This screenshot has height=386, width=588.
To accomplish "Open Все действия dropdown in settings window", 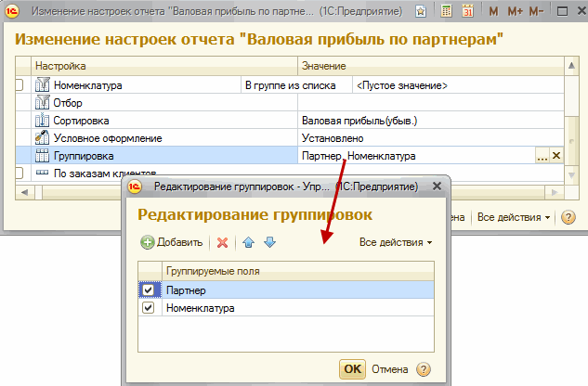I will tap(514, 217).
